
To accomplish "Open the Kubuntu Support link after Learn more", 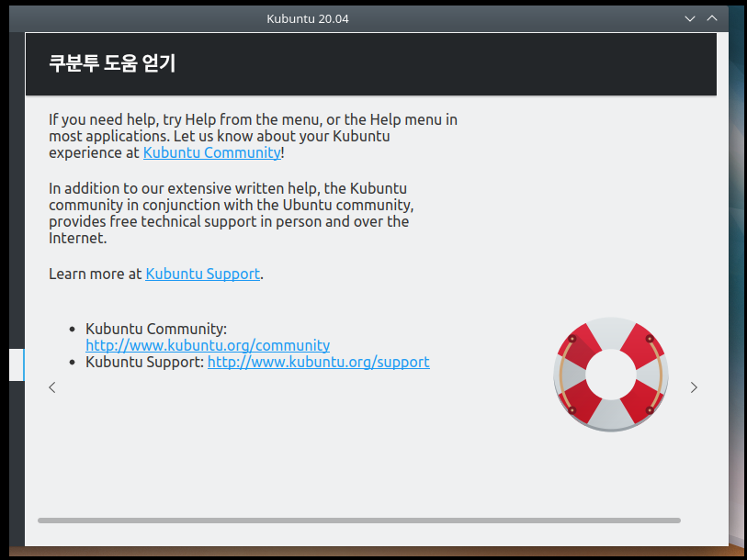I will tap(202, 274).
